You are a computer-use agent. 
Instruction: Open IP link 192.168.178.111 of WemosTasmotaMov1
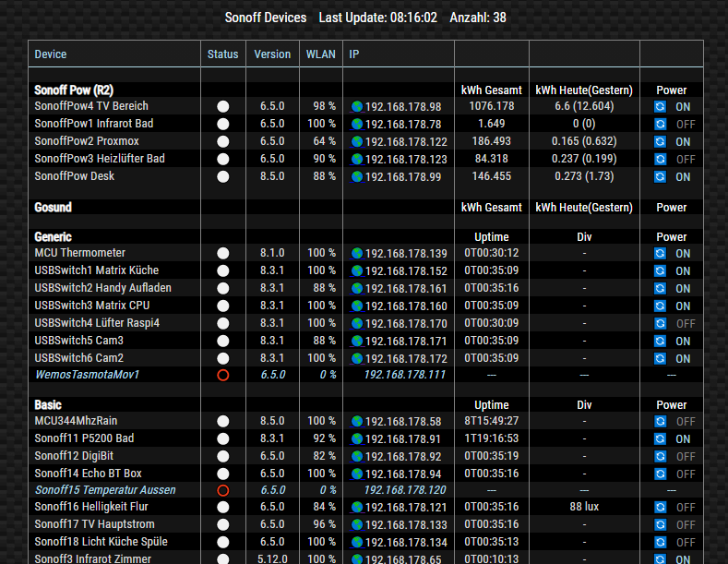pyautogui.click(x=404, y=375)
